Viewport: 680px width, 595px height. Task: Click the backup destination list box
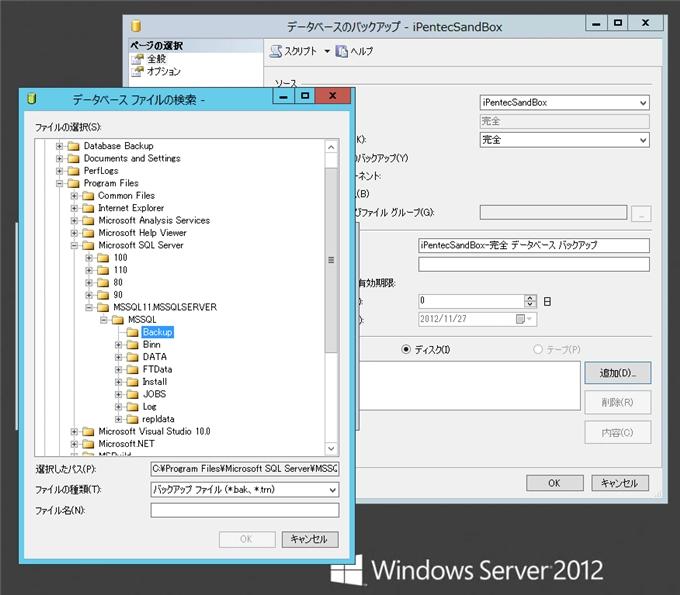point(470,386)
